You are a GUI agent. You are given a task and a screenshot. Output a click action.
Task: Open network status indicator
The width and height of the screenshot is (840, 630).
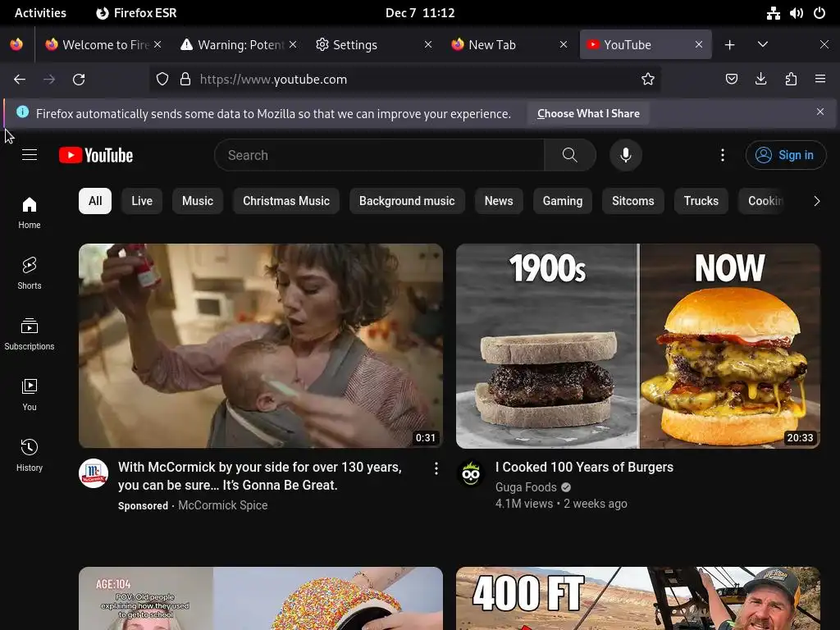[773, 13]
